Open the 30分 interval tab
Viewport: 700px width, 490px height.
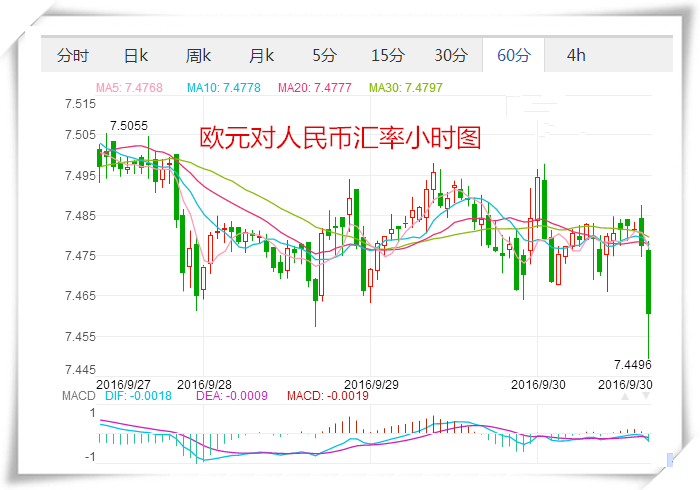[451, 56]
